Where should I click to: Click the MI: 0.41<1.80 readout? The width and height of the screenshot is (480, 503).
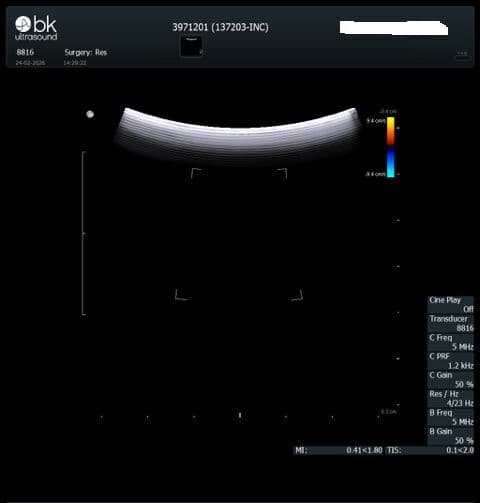pos(339,450)
